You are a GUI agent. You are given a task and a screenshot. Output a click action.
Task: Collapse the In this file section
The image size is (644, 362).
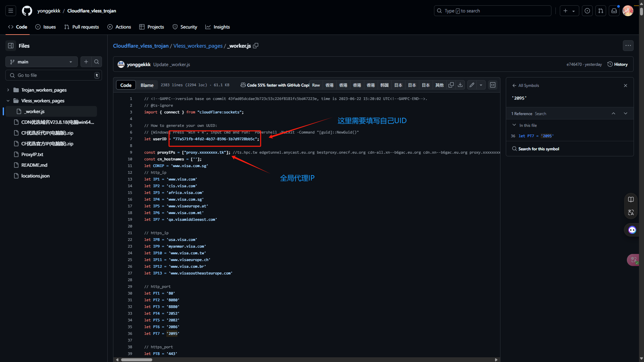(x=514, y=125)
